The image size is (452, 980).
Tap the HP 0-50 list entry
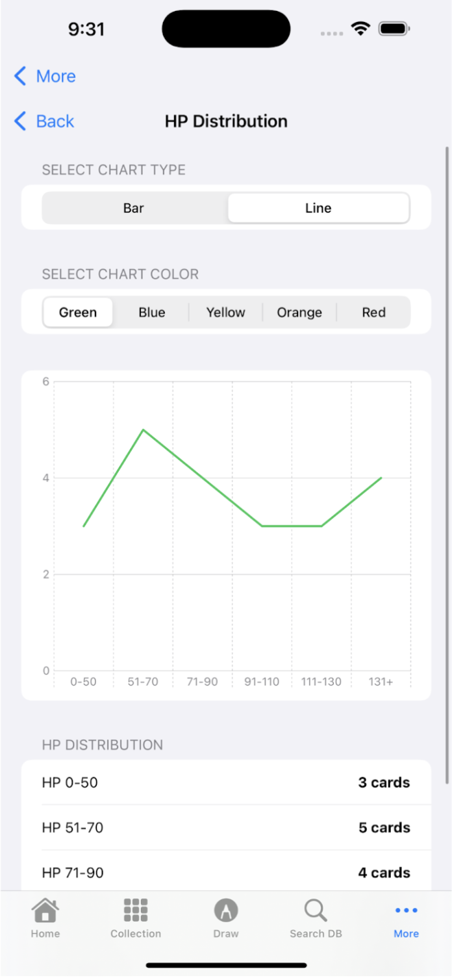coord(225,782)
